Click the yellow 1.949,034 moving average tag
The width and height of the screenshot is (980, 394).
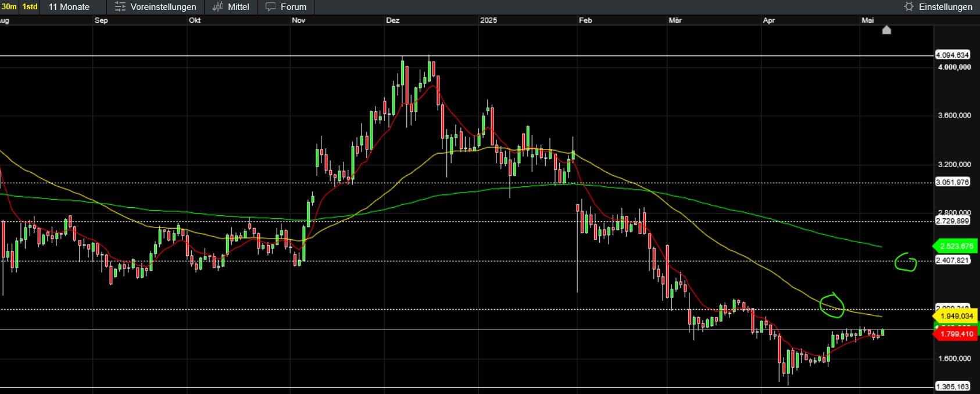tap(956, 316)
